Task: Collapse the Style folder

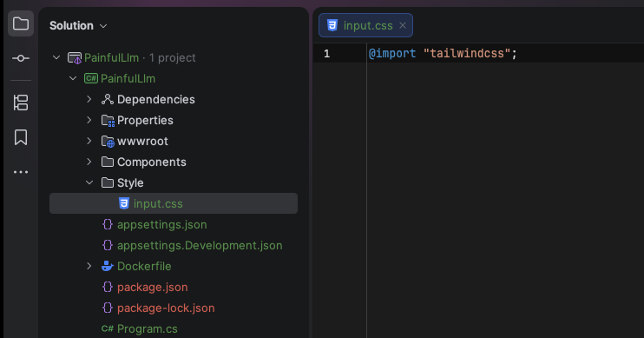Action: (x=89, y=182)
